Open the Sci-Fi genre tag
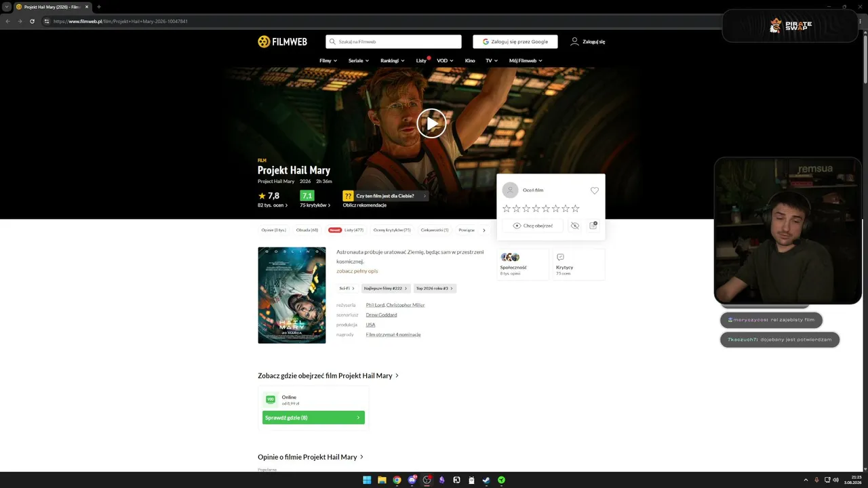Viewport: 868px width, 488px height. coord(347,289)
